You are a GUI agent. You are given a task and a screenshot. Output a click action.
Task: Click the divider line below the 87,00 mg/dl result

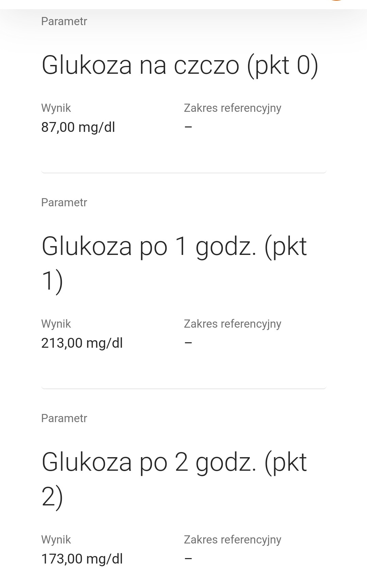pos(183,173)
